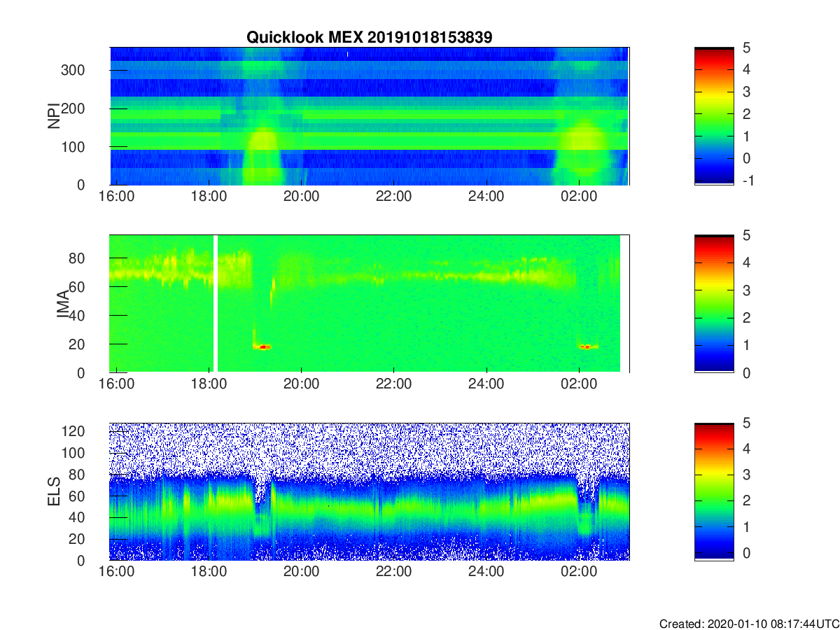The image size is (840, 630).
Task: Click the 16:00 tick under the ELS panel
Action: (117, 571)
